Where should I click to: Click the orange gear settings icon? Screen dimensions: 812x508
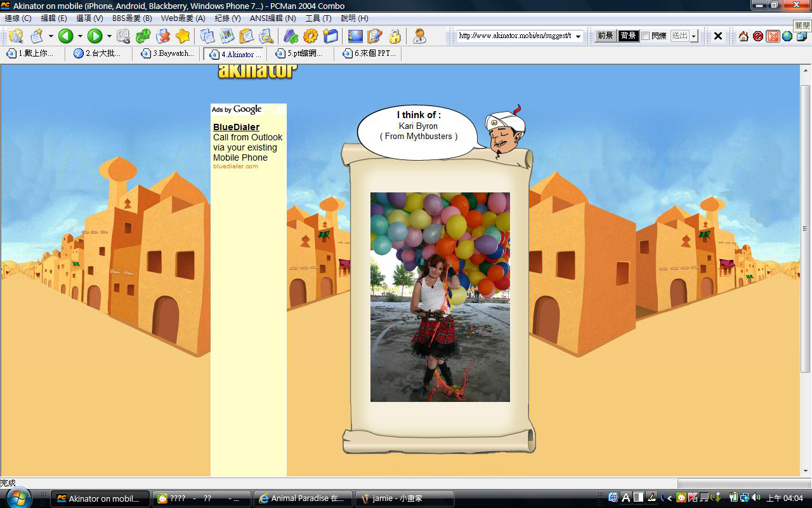point(310,36)
